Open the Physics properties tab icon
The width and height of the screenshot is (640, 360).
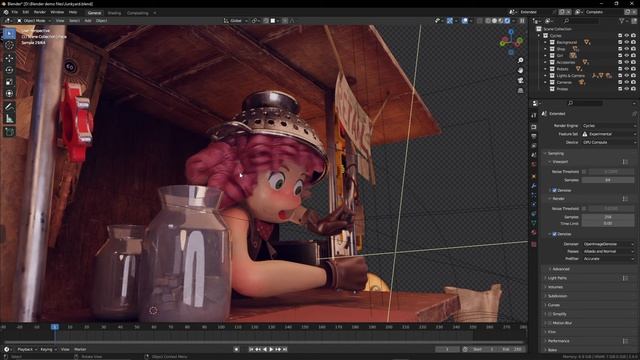point(533,204)
